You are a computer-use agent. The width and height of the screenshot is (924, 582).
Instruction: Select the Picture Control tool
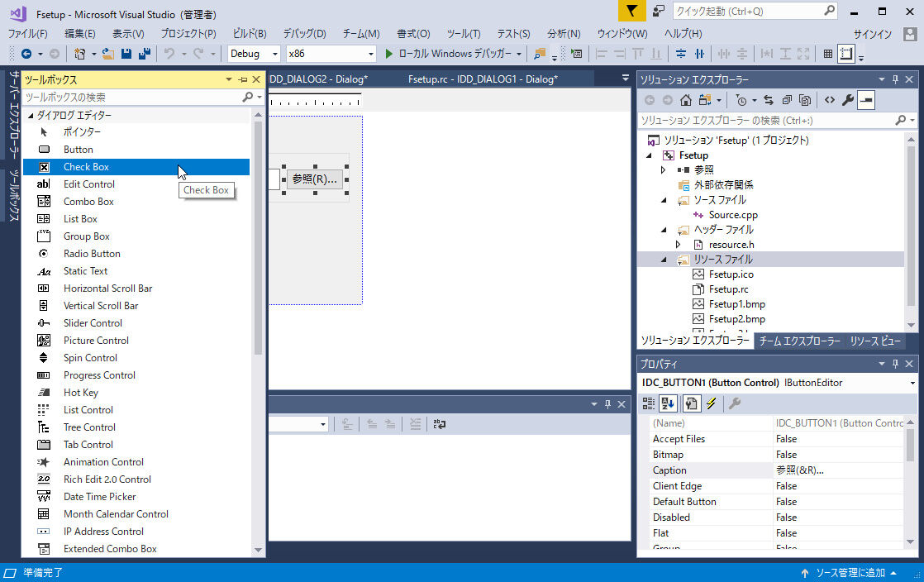(x=136, y=341)
